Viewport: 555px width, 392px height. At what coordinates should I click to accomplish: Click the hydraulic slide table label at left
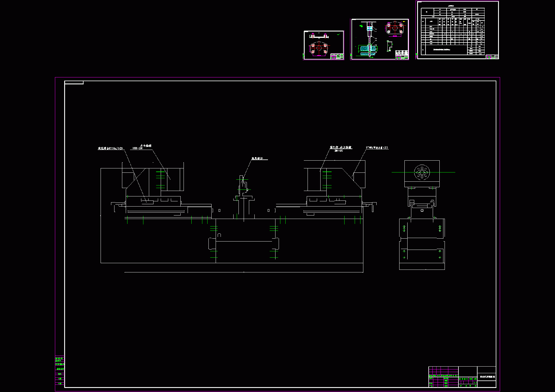pyautogui.click(x=110, y=148)
